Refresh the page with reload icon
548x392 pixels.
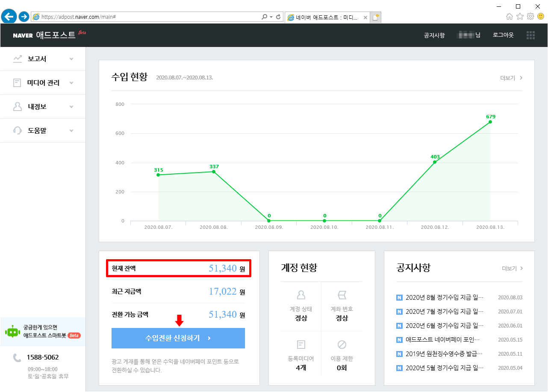click(278, 17)
